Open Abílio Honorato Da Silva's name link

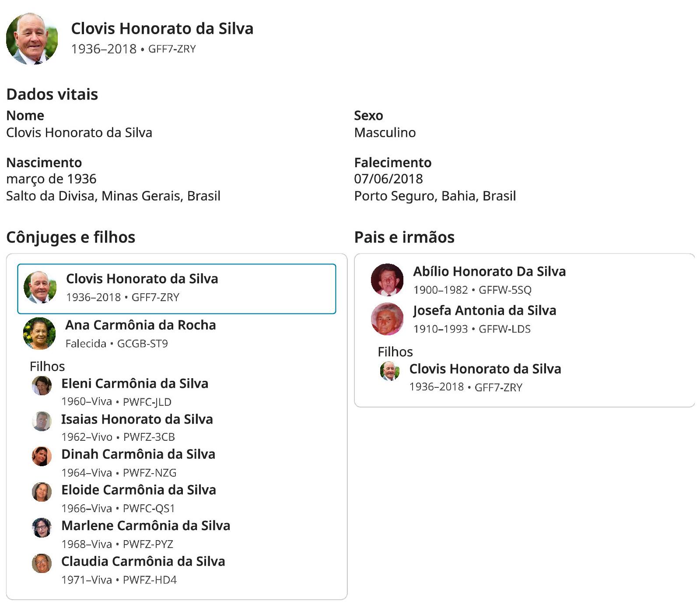tap(489, 271)
